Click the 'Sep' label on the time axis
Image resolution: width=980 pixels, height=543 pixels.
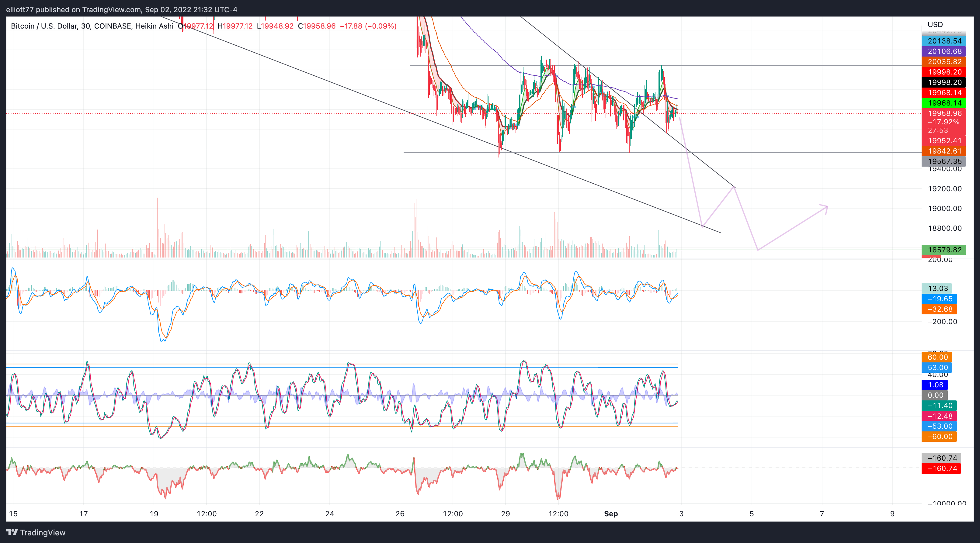[x=611, y=514]
